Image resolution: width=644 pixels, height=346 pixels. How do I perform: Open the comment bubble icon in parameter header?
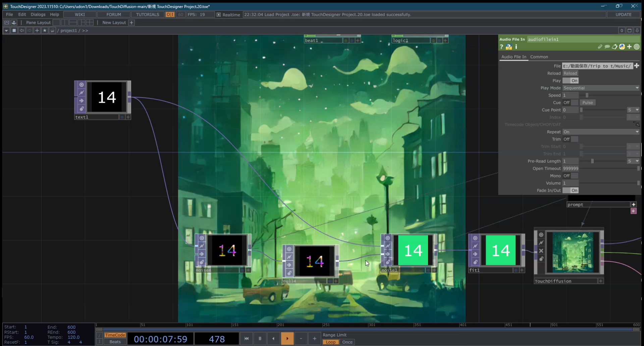click(x=607, y=47)
